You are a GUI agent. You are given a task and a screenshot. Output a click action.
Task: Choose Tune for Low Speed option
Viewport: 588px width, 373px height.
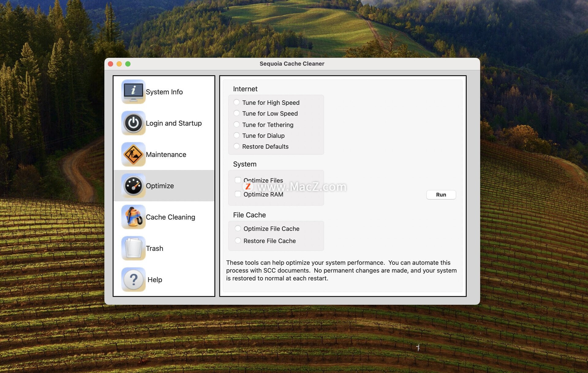(x=236, y=113)
